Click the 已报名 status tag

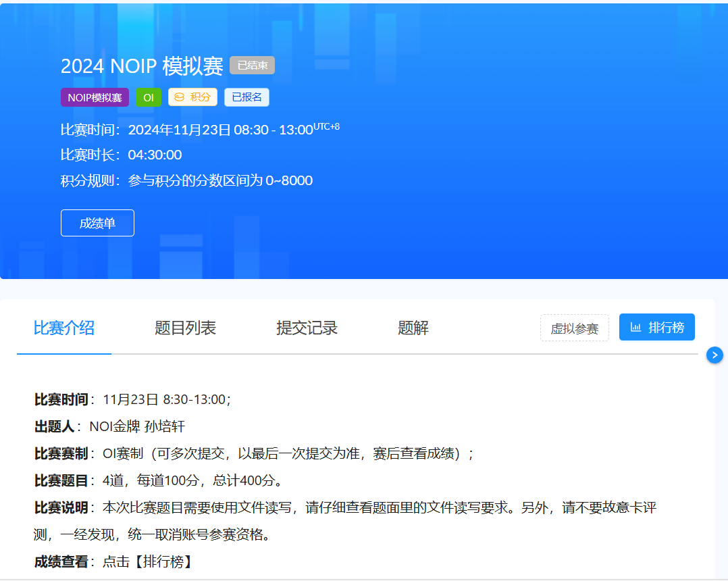[246, 97]
